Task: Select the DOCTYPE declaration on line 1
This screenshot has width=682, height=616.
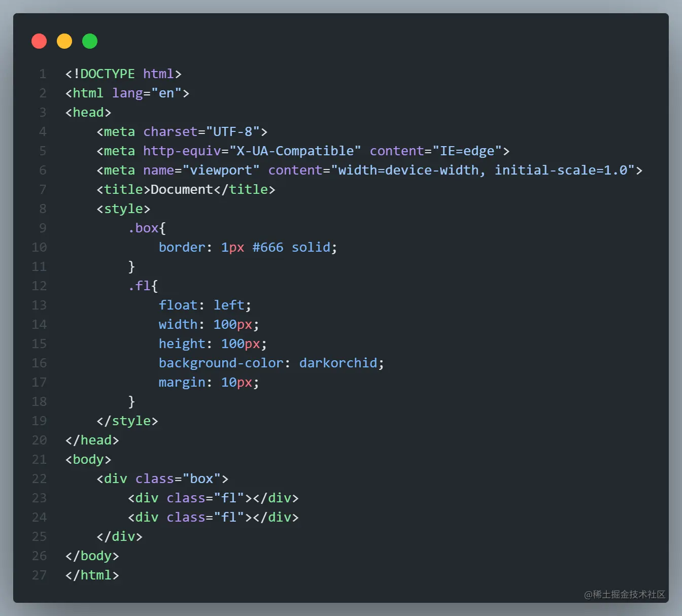Action: (x=123, y=74)
